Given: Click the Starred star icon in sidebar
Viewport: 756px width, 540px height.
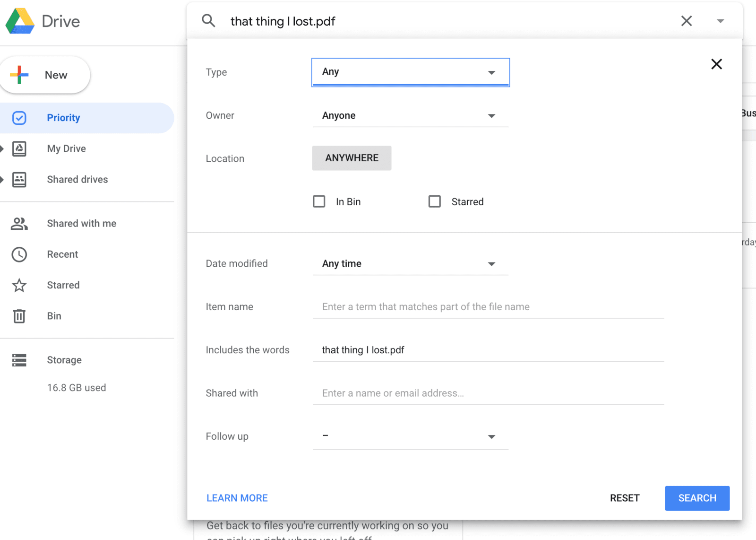Looking at the screenshot, I should tap(19, 285).
